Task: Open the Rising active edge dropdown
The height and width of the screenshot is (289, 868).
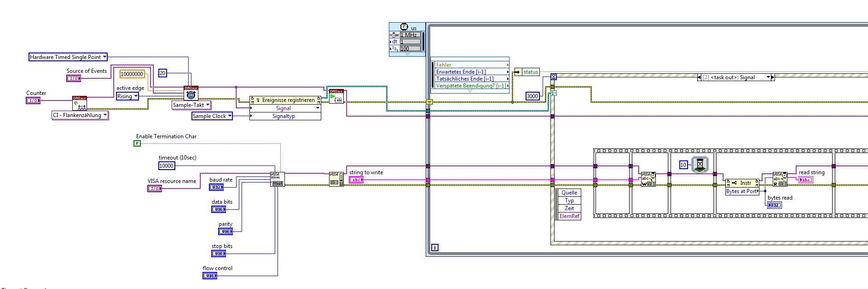Action: [136, 96]
